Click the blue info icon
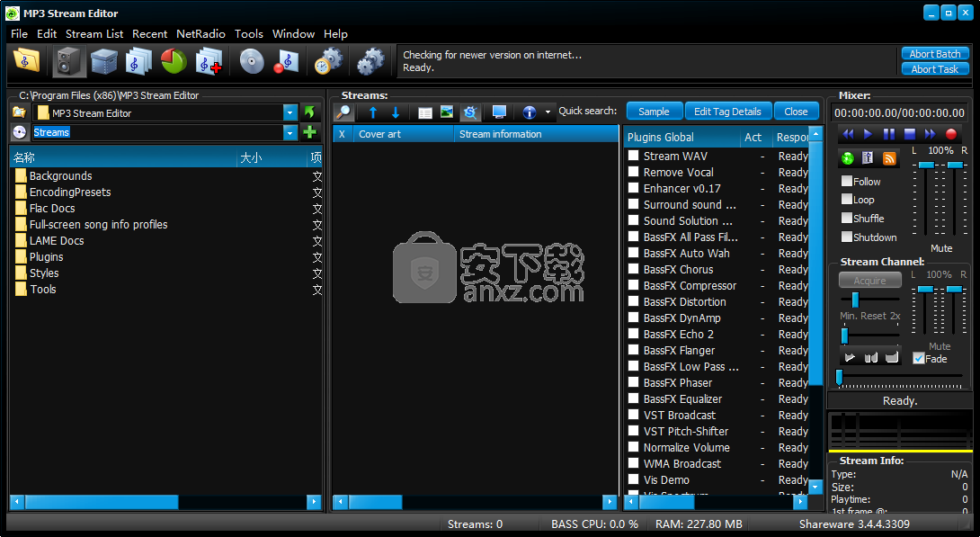 [x=530, y=112]
